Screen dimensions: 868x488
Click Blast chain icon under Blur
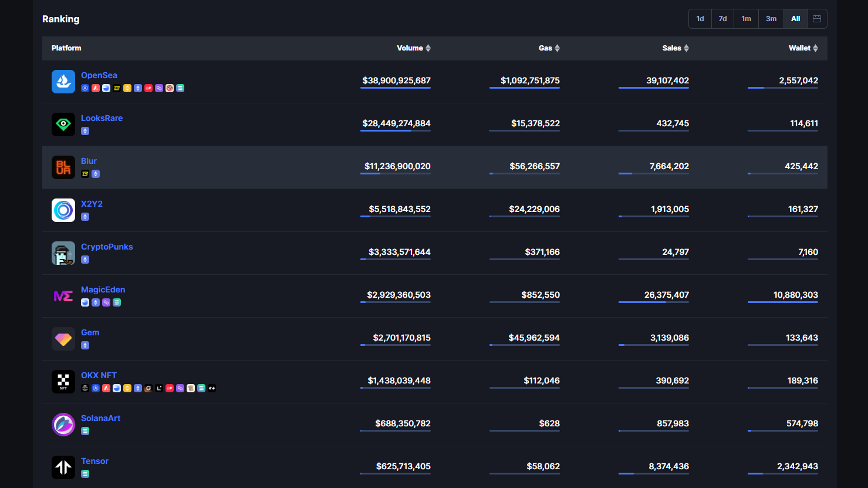coord(85,174)
